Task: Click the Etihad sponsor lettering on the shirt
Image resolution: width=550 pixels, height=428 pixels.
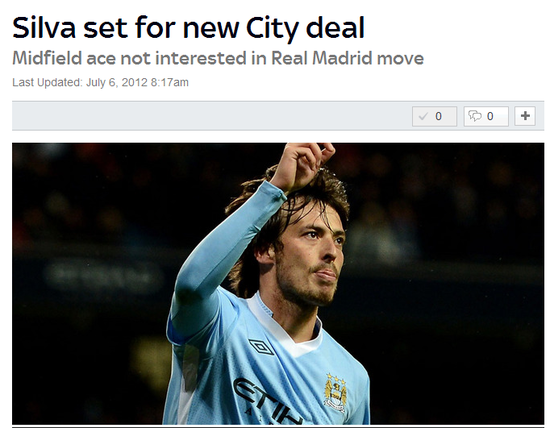Action: pyautogui.click(x=265, y=401)
